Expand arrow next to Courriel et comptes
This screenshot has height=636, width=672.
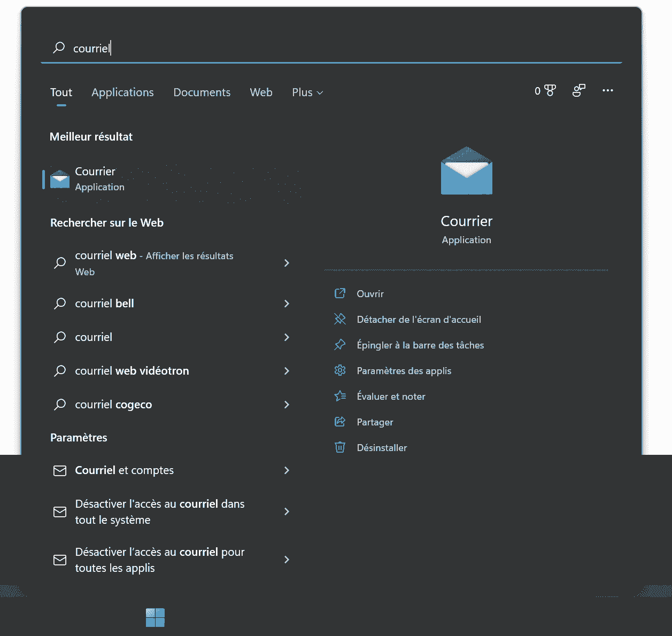(x=287, y=470)
